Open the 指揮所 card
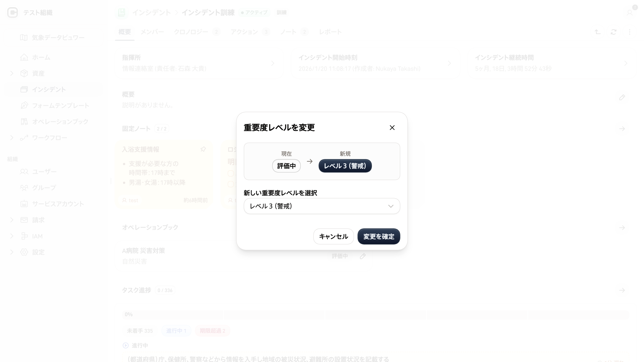 click(199, 63)
